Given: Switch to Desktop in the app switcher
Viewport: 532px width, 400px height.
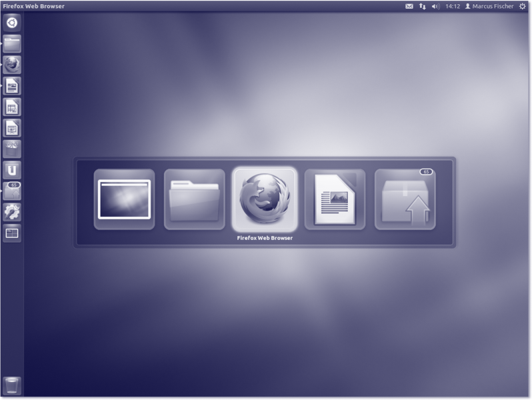Looking at the screenshot, I should pos(124,199).
